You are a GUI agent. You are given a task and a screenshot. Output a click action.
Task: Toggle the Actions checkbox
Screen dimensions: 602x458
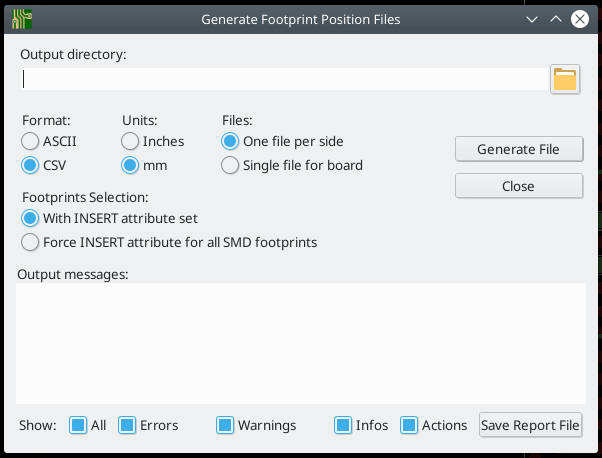pos(409,425)
